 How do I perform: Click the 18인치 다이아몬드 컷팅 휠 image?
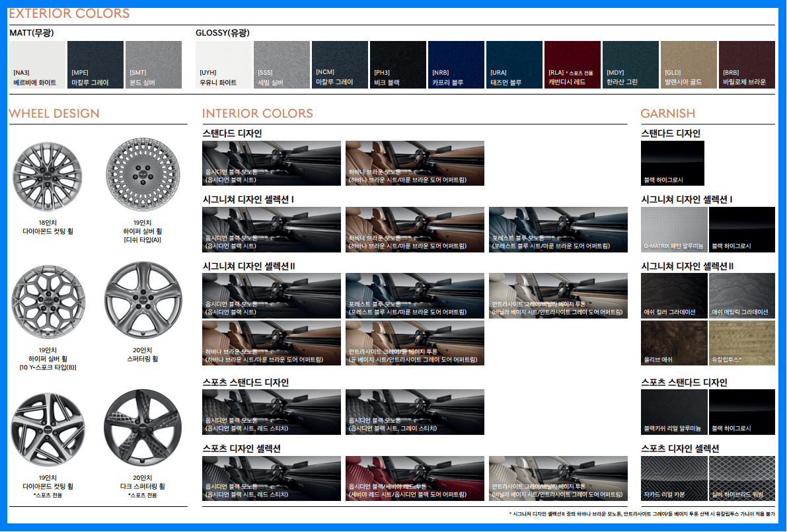pyautogui.click(x=47, y=176)
